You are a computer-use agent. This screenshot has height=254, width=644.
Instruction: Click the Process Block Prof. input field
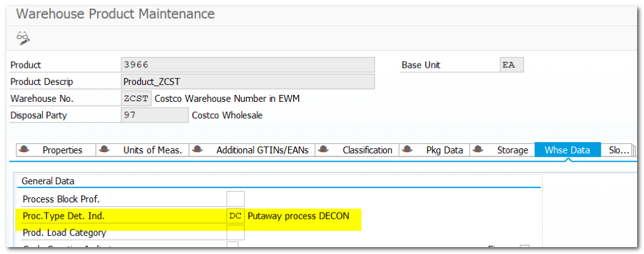(x=236, y=199)
